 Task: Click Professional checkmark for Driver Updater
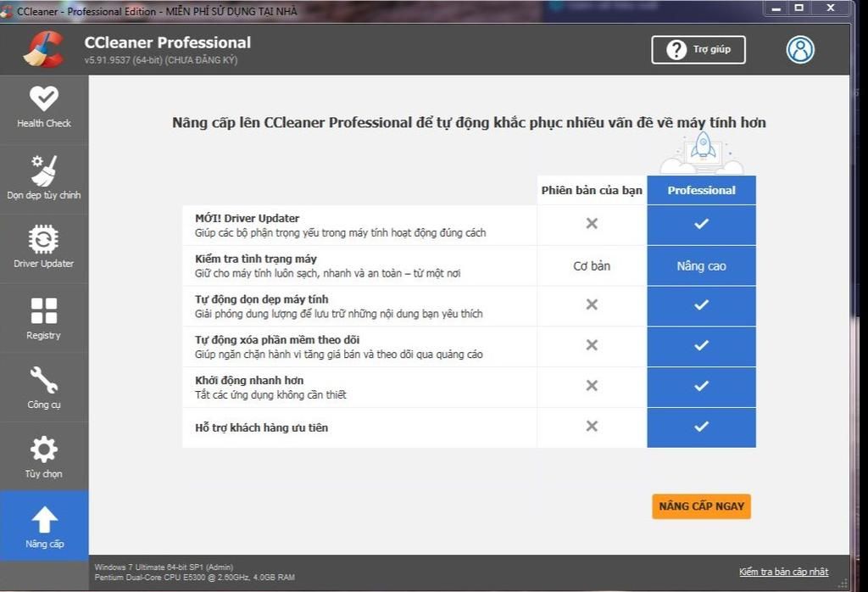click(x=701, y=224)
